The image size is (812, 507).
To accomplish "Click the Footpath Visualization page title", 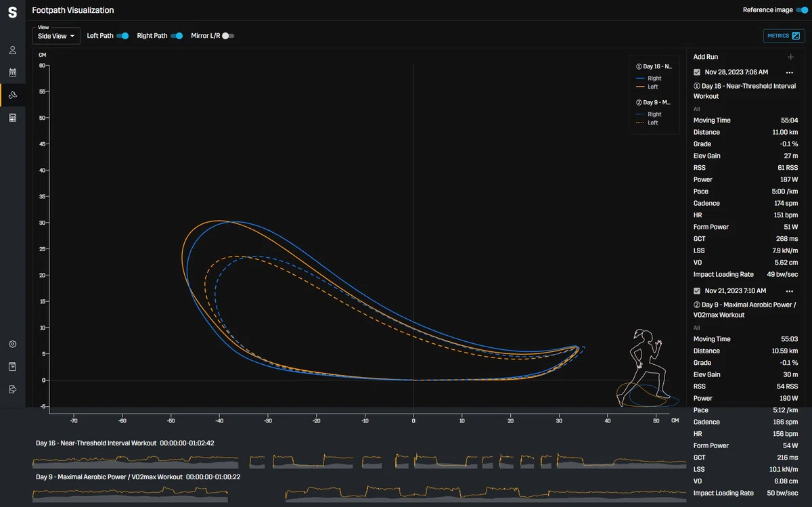I will [x=73, y=10].
